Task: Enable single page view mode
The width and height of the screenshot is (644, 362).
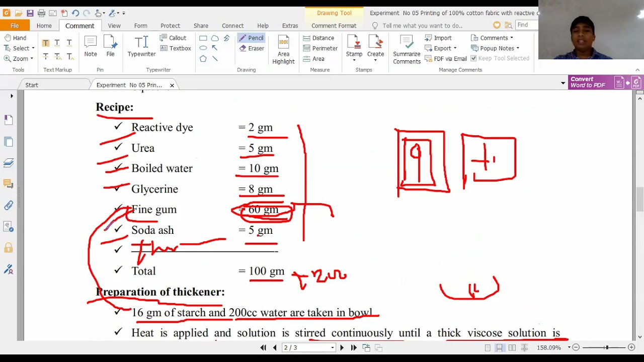Action: 488,347
